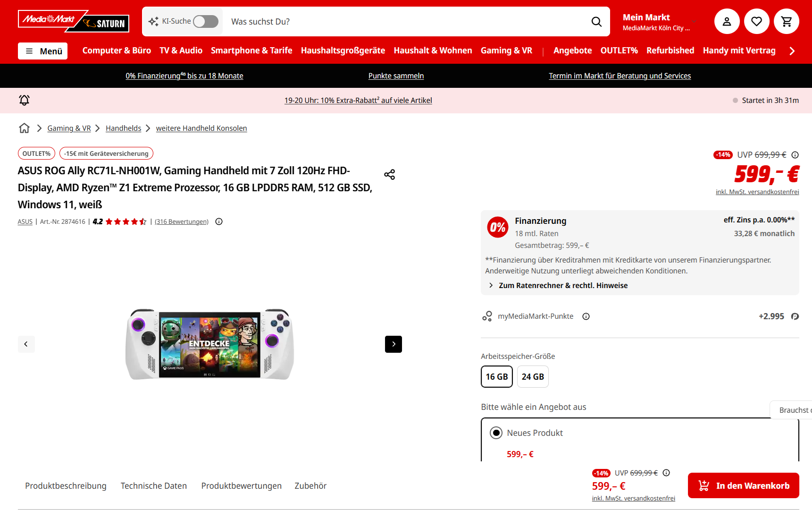Switch to the Technische Daten tab

pyautogui.click(x=154, y=486)
